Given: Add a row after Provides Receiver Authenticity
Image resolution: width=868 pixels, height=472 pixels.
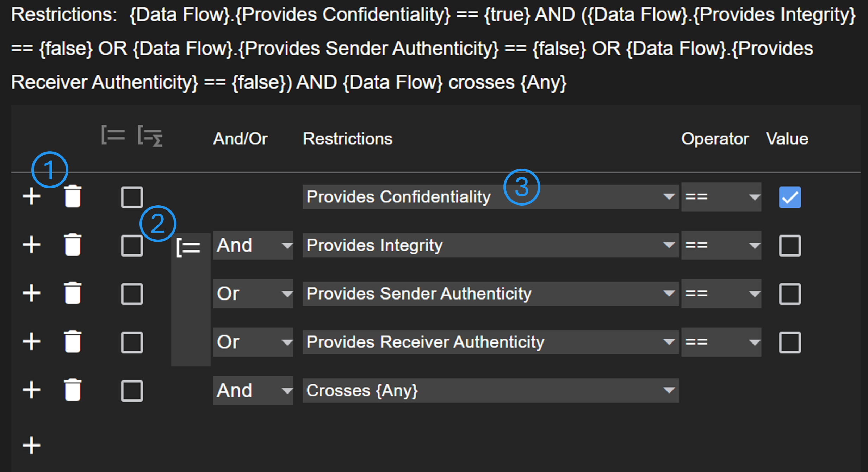Looking at the screenshot, I should tap(32, 342).
